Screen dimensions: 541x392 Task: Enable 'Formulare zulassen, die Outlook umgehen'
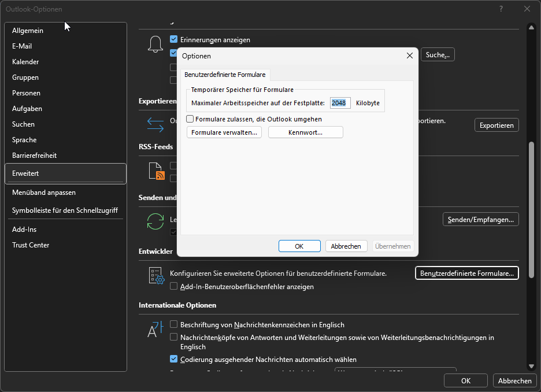click(x=190, y=119)
